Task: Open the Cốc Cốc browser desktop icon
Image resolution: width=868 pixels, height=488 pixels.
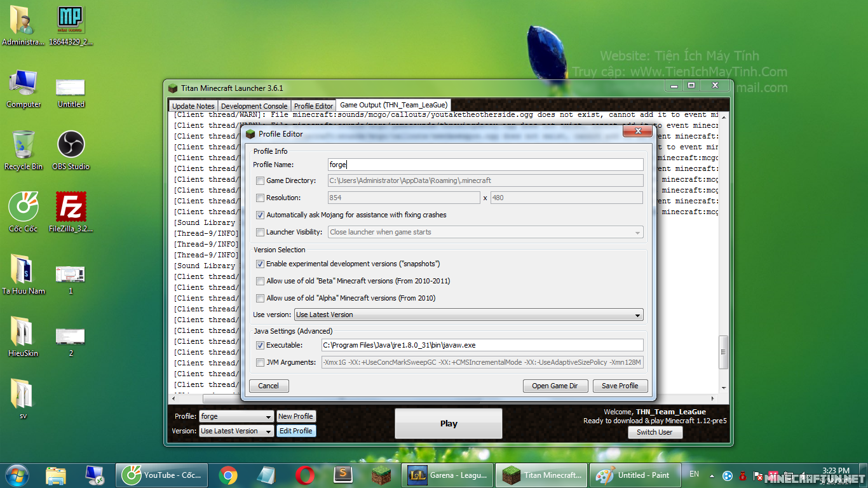Action: pos(23,208)
